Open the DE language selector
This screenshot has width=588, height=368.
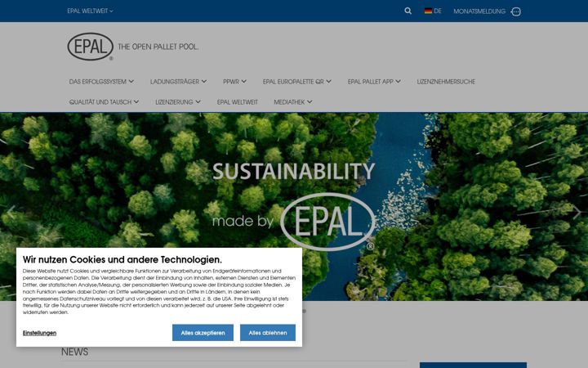pyautogui.click(x=433, y=11)
